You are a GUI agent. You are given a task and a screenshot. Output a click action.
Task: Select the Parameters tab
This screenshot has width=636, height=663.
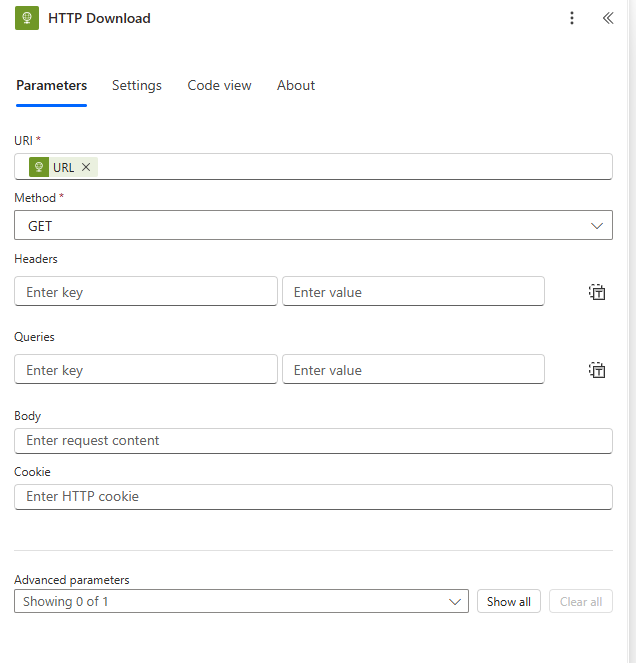(52, 85)
